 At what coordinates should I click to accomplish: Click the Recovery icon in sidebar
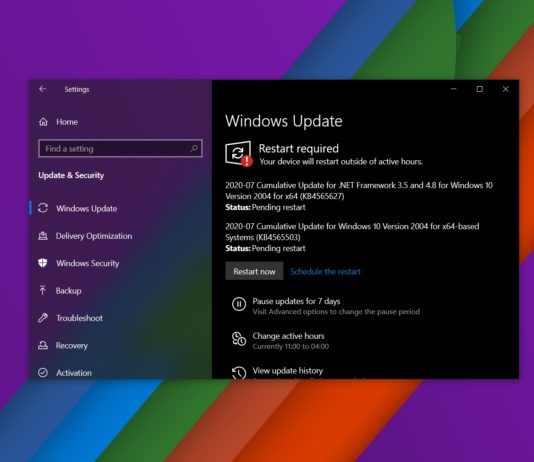pos(43,345)
